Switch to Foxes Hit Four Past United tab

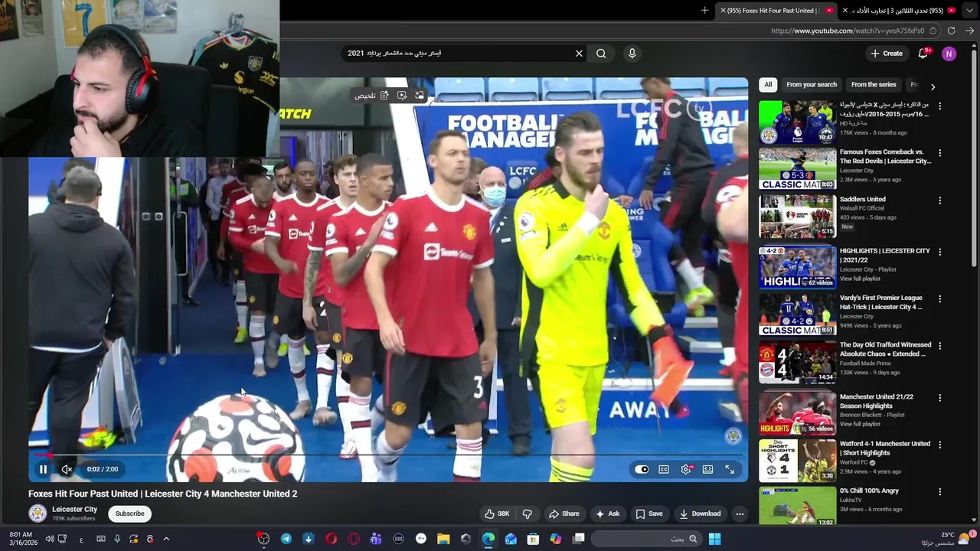778,11
